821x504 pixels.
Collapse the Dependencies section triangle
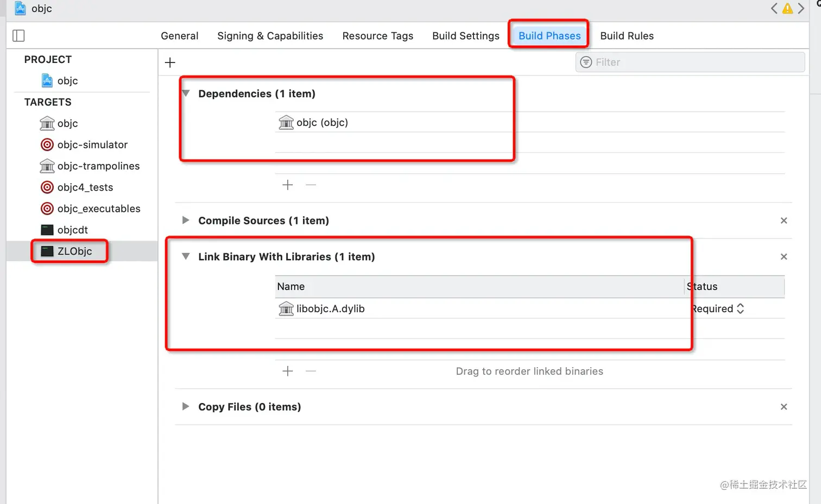click(x=186, y=93)
